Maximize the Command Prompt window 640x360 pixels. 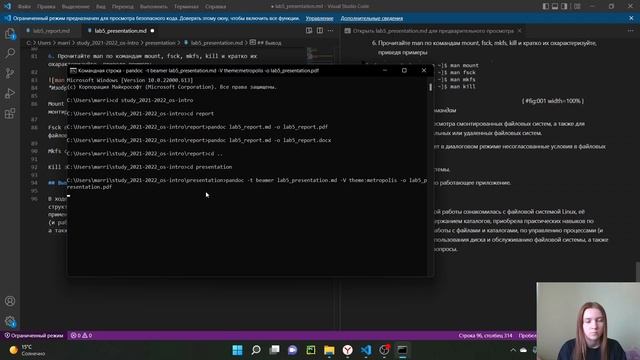pyautogui.click(x=404, y=70)
